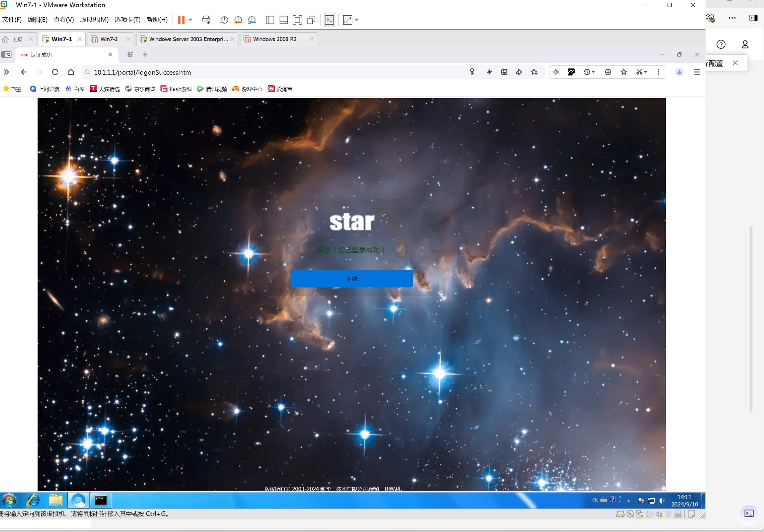This screenshot has height=532, width=764.
Task: Toggle the VMware library sidebar panel
Action: pyautogui.click(x=270, y=20)
